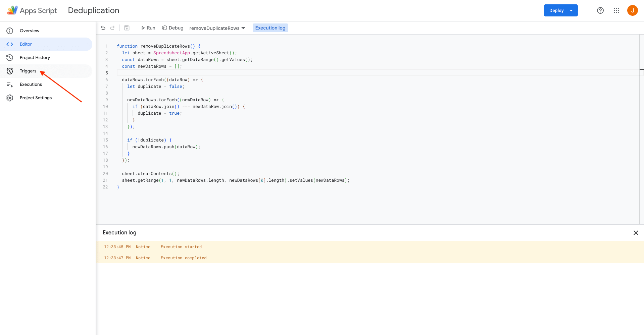Viewport: 644px width, 335px height.
Task: Click the Deduplication project title
Action: click(94, 10)
